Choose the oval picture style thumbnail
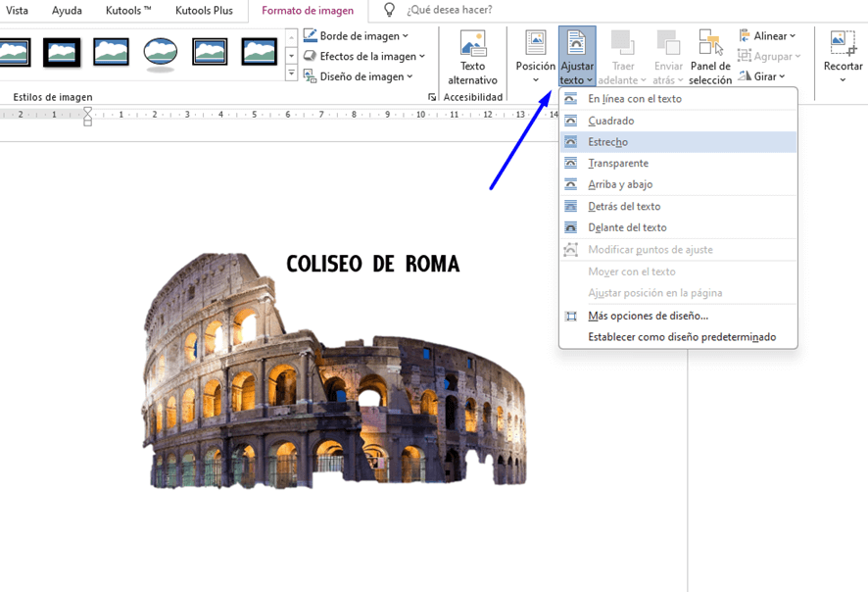Viewport: 868px width, 592px height. (160, 52)
